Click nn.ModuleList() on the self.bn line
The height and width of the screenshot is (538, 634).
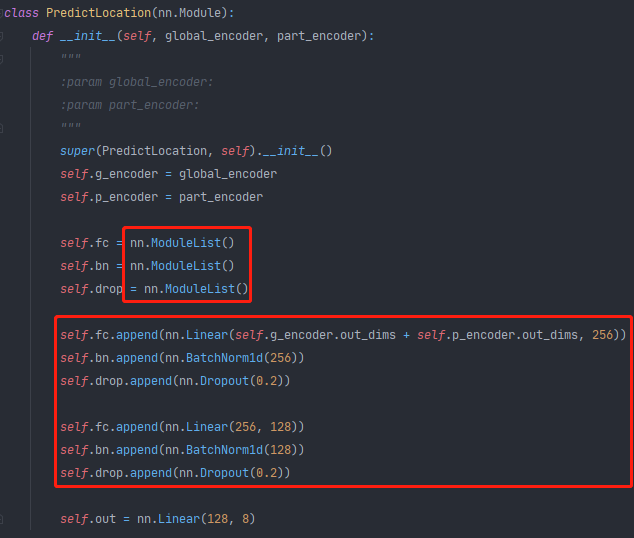click(x=182, y=266)
